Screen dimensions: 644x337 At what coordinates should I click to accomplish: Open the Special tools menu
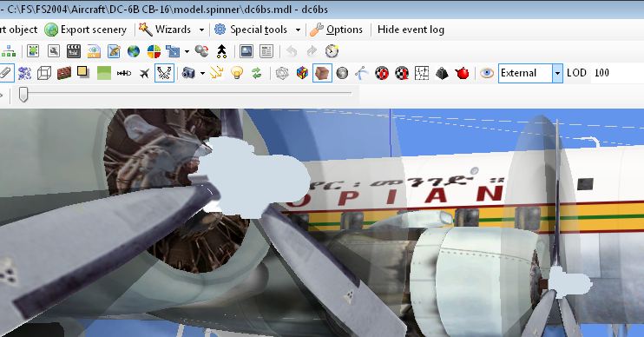tap(251, 30)
